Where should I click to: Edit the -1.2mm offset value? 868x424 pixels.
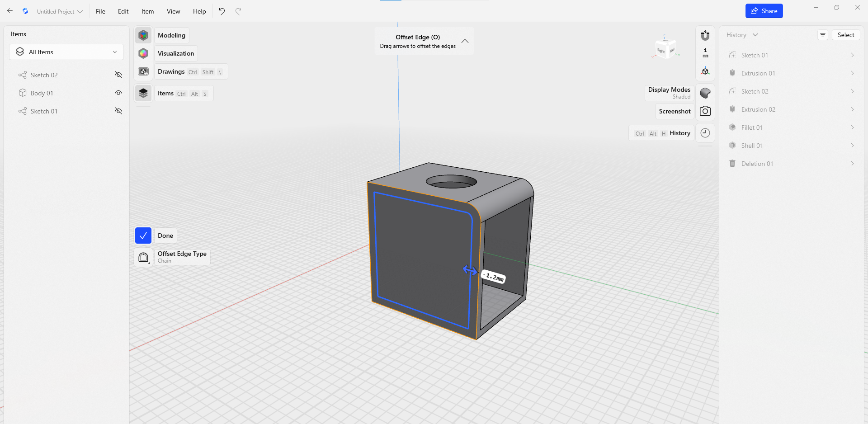pyautogui.click(x=493, y=276)
